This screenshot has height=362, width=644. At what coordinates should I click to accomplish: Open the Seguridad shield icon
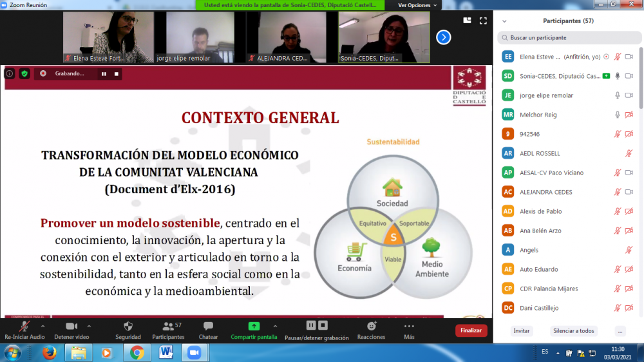[128, 327]
